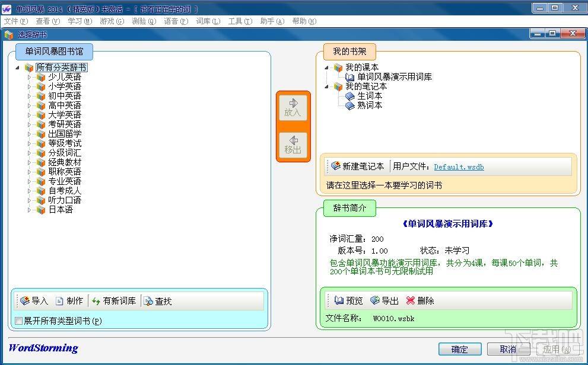Open the 测验(Q) menu
Screen dimensions: 588x365
point(144,21)
